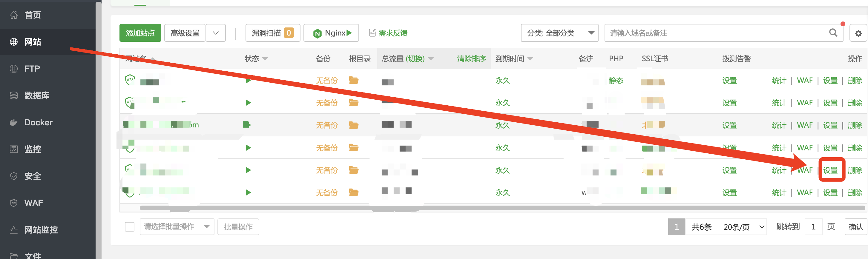This screenshot has width=868, height=259.
Task: Open 操作 设置 for the third site
Action: tap(830, 125)
